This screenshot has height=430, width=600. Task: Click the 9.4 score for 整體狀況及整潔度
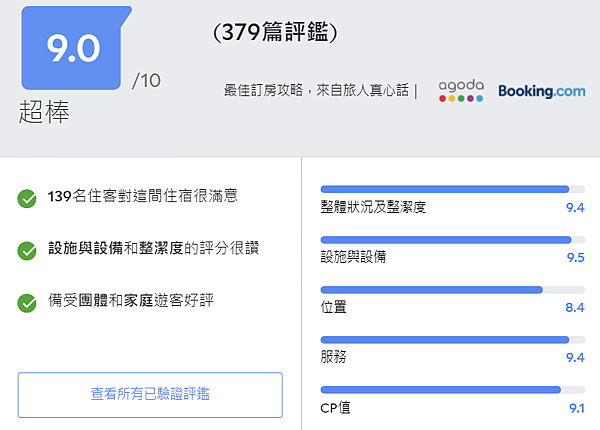tap(574, 207)
